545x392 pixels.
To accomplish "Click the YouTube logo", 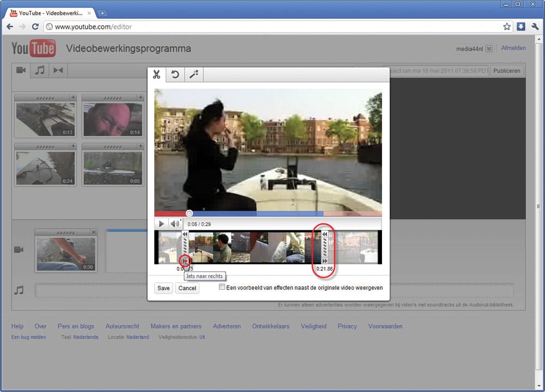I will click(33, 48).
